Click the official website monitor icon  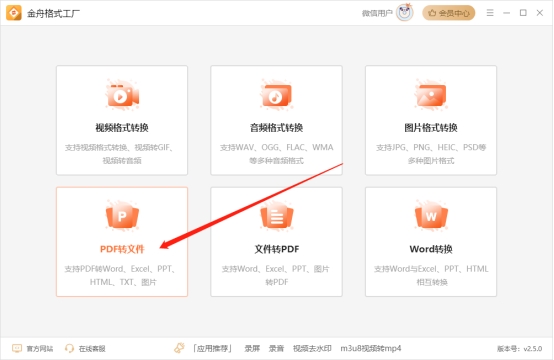[17, 348]
